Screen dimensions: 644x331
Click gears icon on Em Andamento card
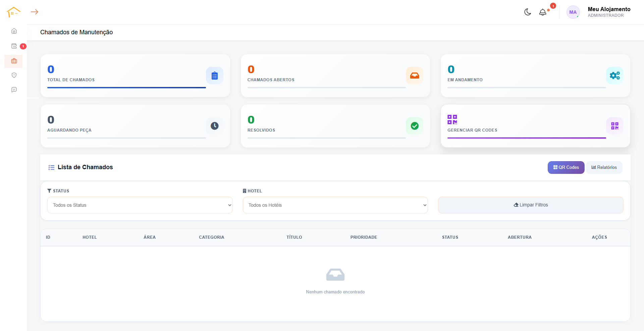(615, 76)
